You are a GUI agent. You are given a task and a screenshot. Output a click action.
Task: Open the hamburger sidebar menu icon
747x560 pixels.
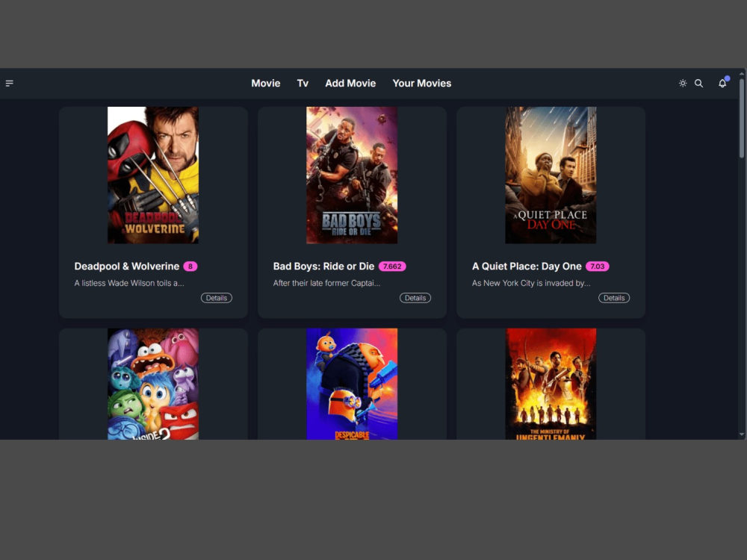coord(10,84)
